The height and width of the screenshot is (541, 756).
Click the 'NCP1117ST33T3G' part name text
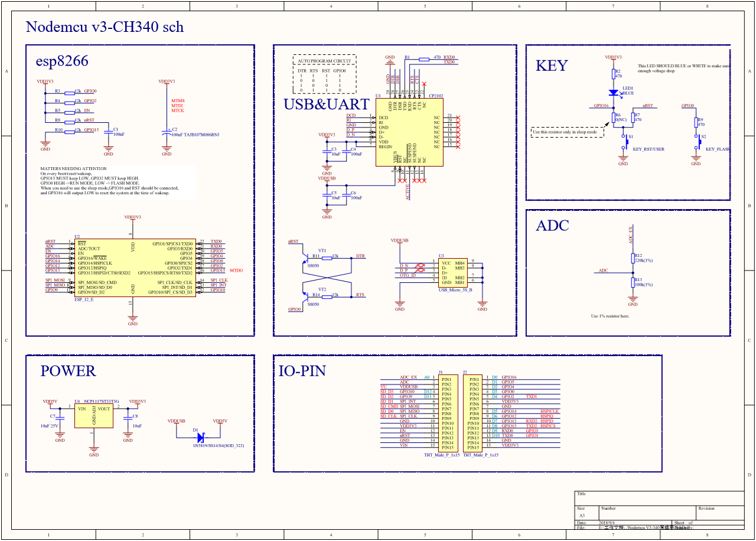[101, 401]
